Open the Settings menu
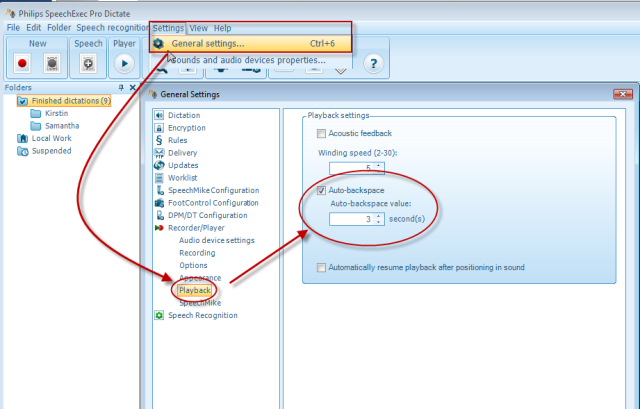 [168, 28]
